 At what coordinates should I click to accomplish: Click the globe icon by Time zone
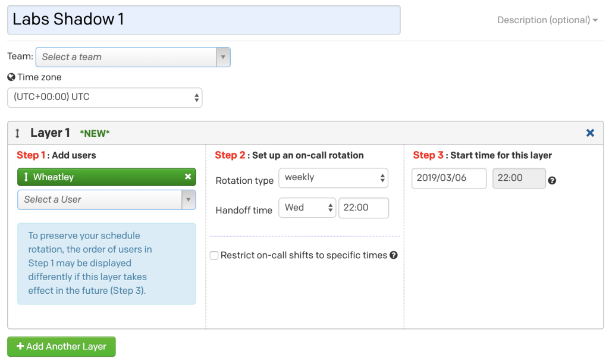[11, 77]
